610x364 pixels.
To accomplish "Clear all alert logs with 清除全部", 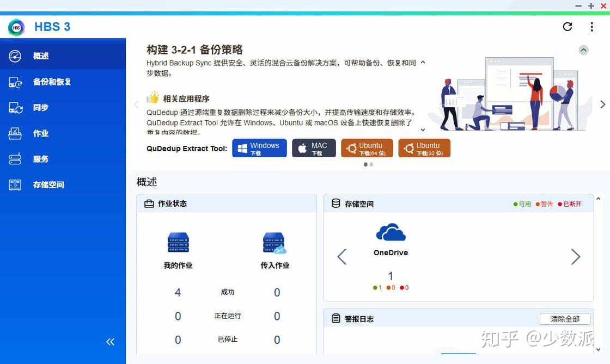I will tap(565, 319).
